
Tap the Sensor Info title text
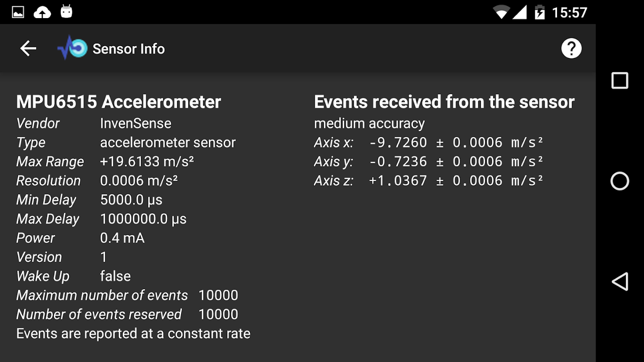pyautogui.click(x=129, y=49)
